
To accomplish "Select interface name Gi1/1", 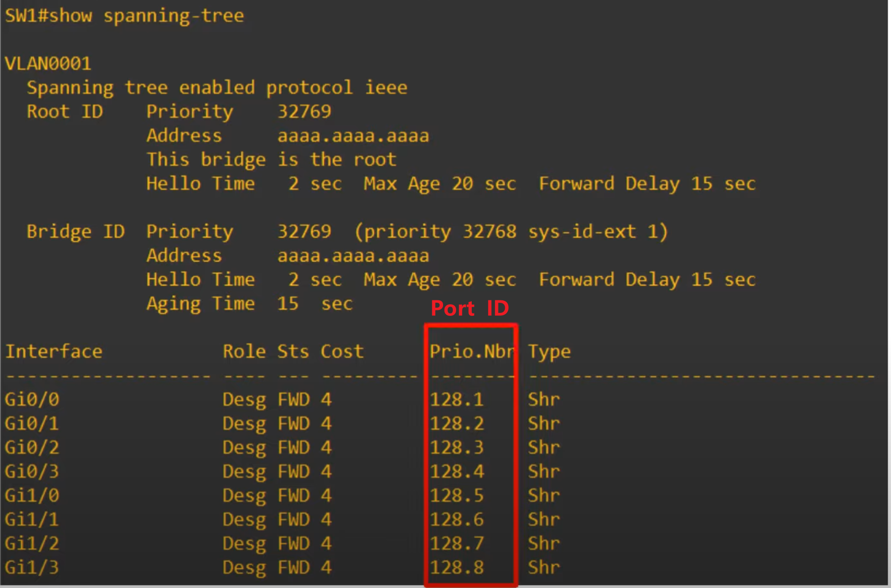I will point(32,520).
